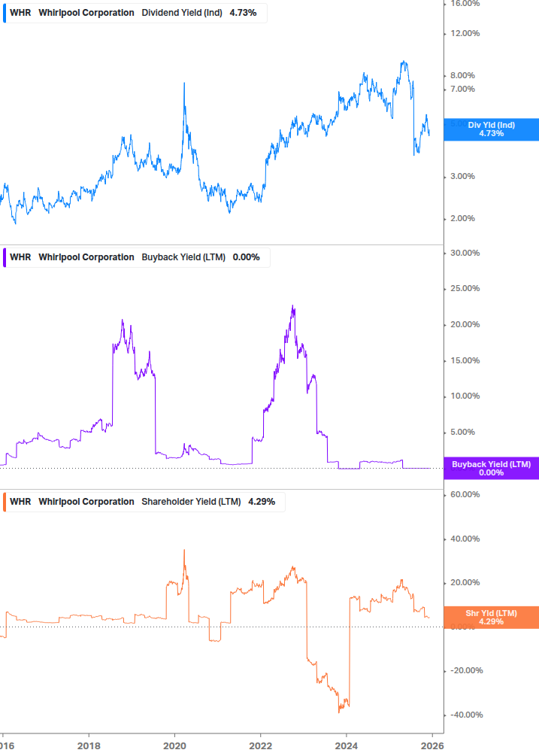Click the 12.00% dividend yield axis label
This screenshot has width=539, height=756.
point(465,33)
